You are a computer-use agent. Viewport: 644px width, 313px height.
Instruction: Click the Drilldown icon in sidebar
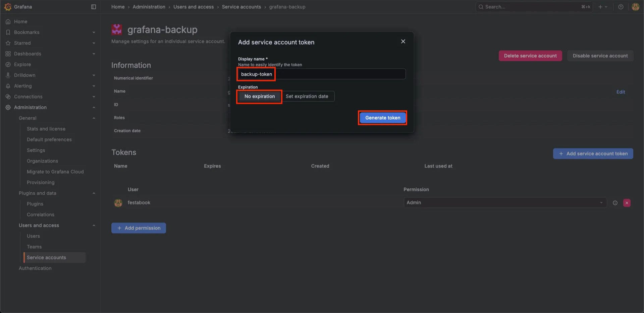[8, 75]
